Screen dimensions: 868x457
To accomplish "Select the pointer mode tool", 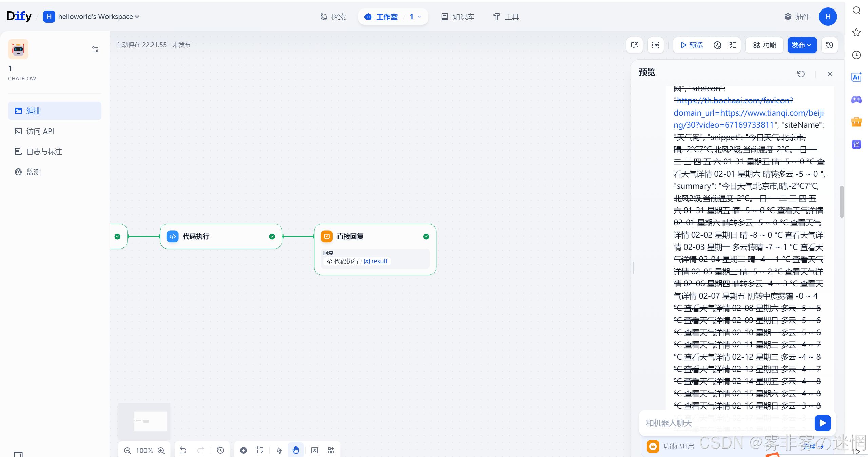I will (x=279, y=450).
